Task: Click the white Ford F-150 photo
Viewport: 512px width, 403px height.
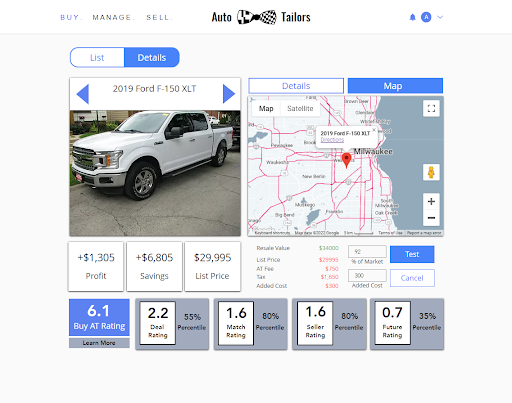Action: click(155, 173)
